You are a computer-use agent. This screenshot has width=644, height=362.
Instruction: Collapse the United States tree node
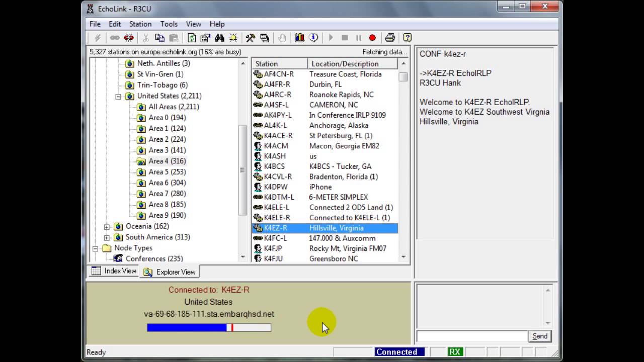118,96
